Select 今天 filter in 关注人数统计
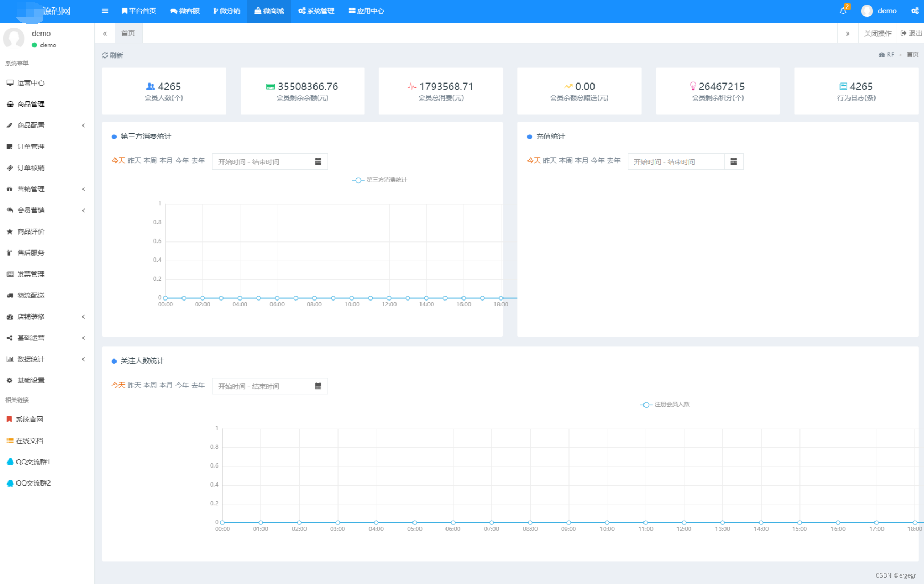The height and width of the screenshot is (584, 924). click(x=118, y=385)
